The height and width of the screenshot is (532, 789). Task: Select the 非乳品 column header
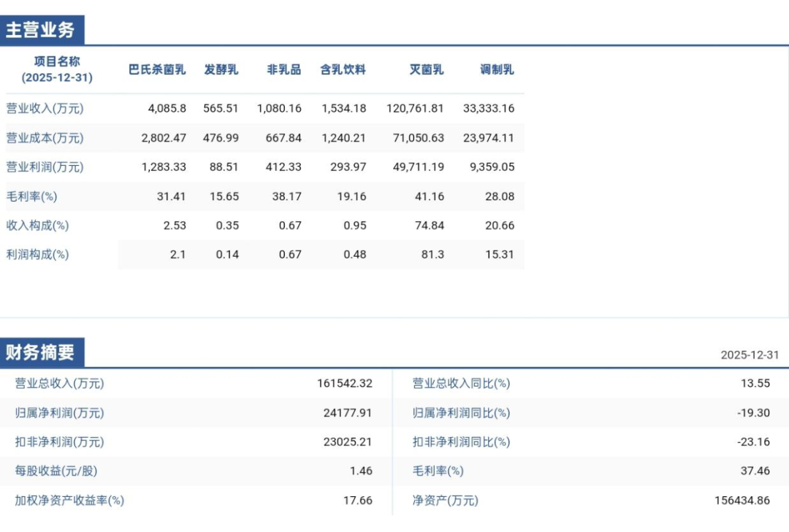283,69
